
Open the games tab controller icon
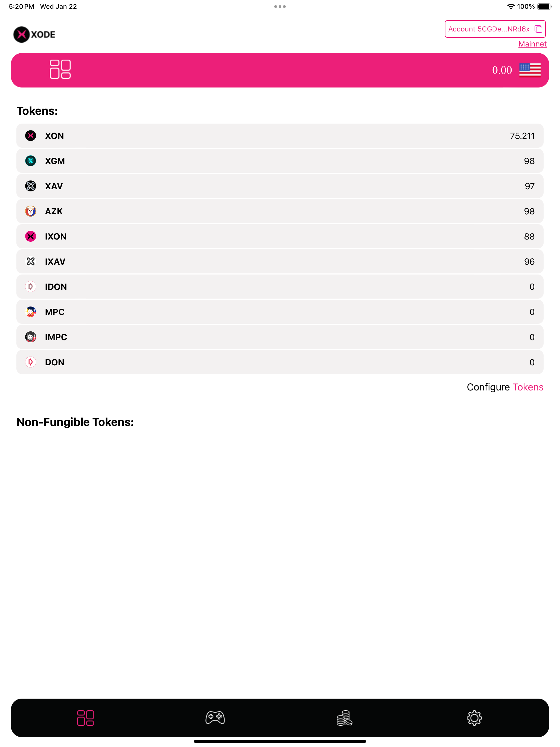tap(215, 718)
